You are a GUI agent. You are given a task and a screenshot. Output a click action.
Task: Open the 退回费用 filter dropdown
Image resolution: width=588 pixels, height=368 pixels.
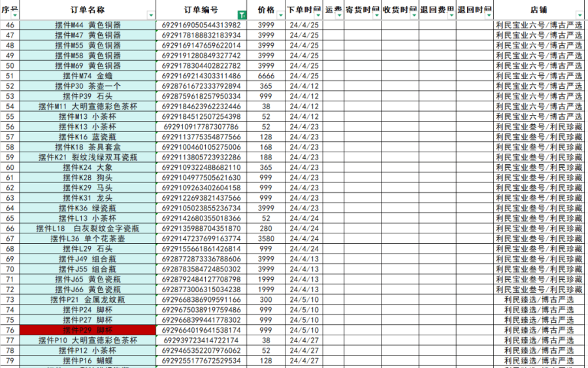[x=451, y=15]
